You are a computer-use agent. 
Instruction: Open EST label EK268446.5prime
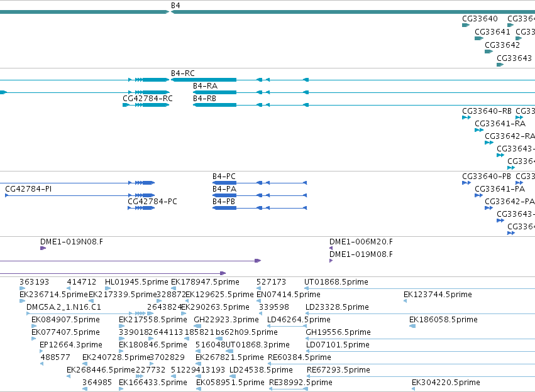point(101,370)
